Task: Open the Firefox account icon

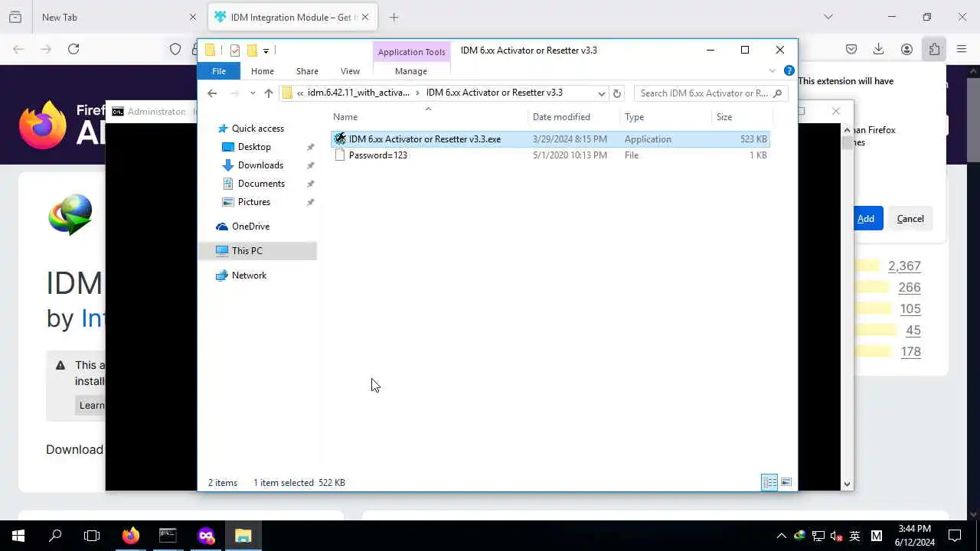Action: 906,49
